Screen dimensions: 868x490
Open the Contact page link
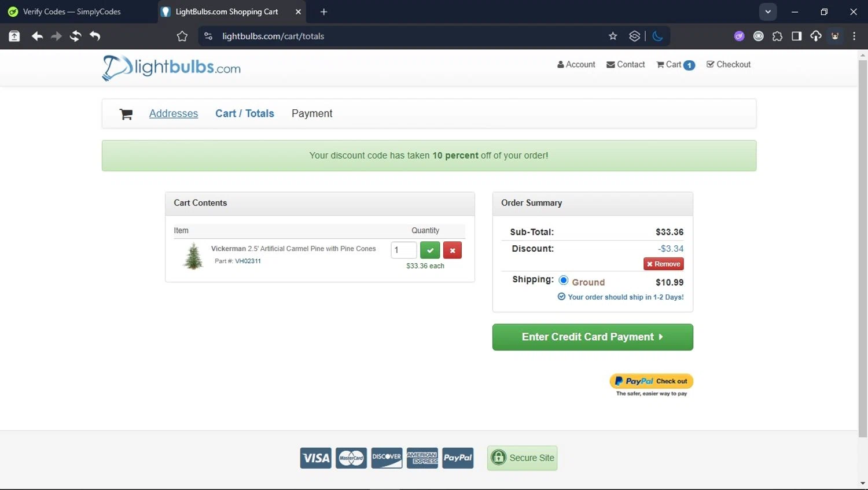point(626,64)
